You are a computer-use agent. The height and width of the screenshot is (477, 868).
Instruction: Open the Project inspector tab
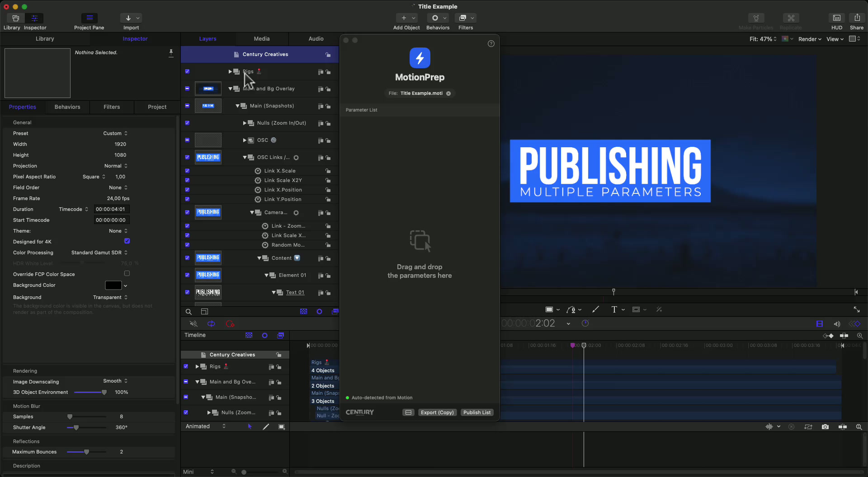tap(157, 107)
